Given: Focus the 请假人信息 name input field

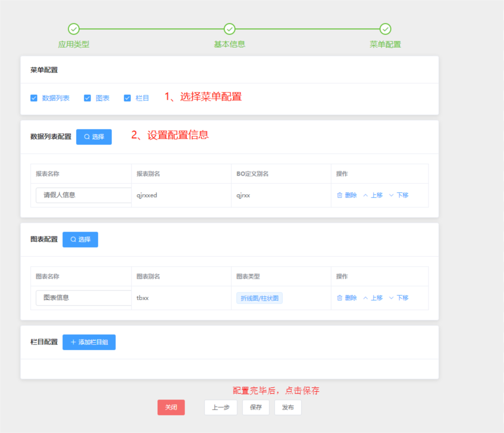Looking at the screenshot, I should pos(84,195).
